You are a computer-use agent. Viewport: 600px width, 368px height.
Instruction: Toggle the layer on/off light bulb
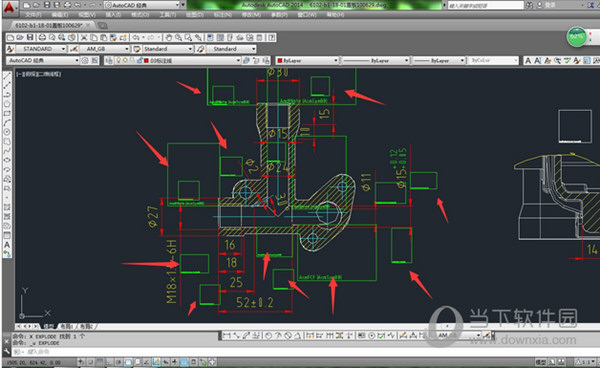119,60
